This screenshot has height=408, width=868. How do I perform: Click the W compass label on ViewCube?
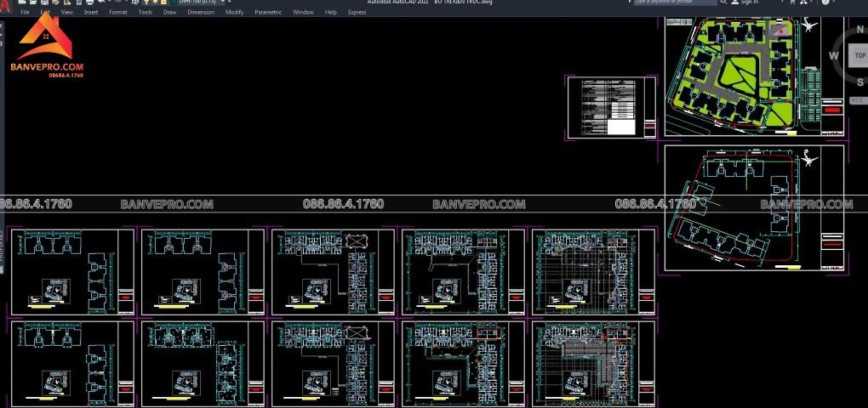click(834, 55)
